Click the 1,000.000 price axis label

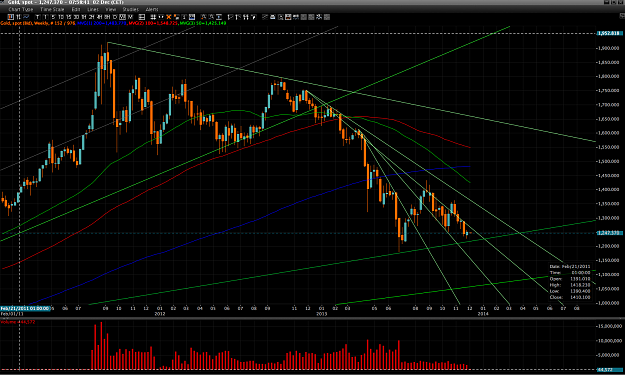pos(608,302)
